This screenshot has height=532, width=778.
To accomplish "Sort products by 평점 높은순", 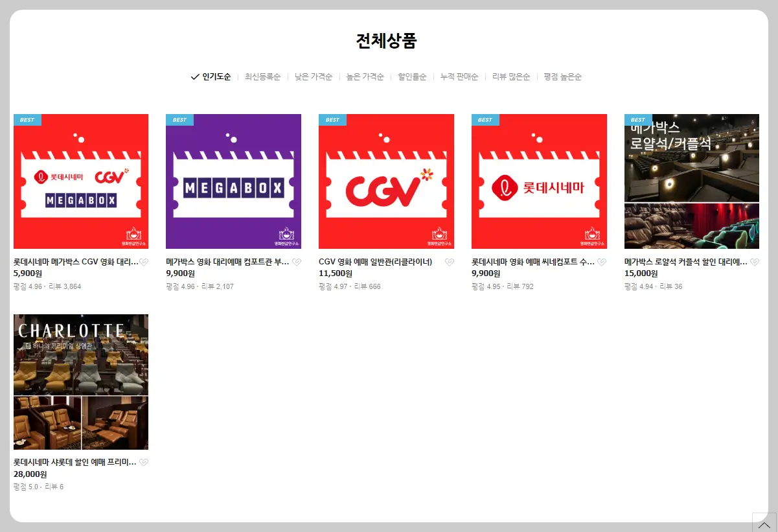I will 562,76.
